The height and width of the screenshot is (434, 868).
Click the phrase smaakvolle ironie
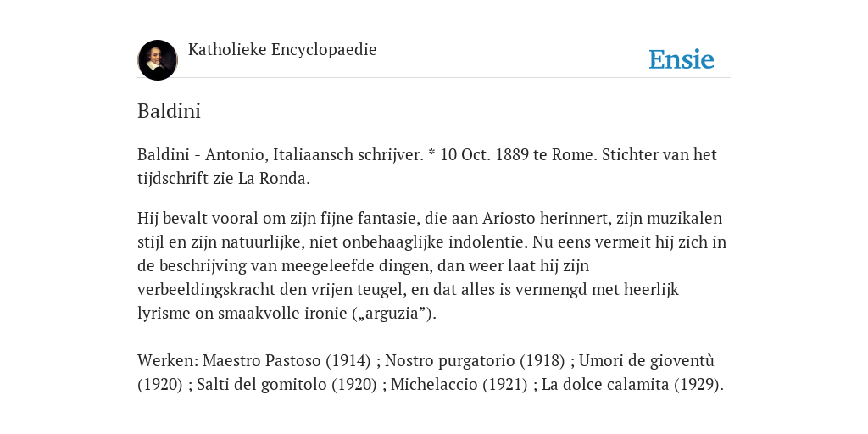click(283, 314)
